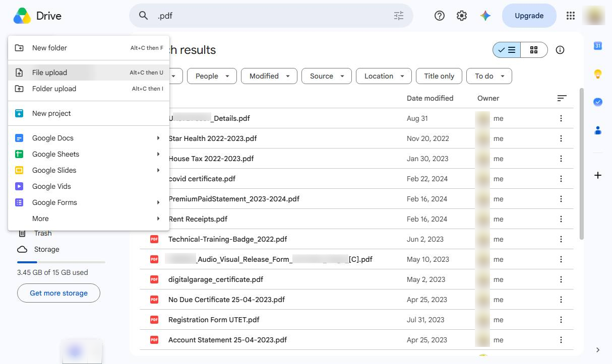This screenshot has height=364, width=612.
Task: Click PDF icon of Technical-Training-Badge_2022.pdf
Action: [154, 239]
